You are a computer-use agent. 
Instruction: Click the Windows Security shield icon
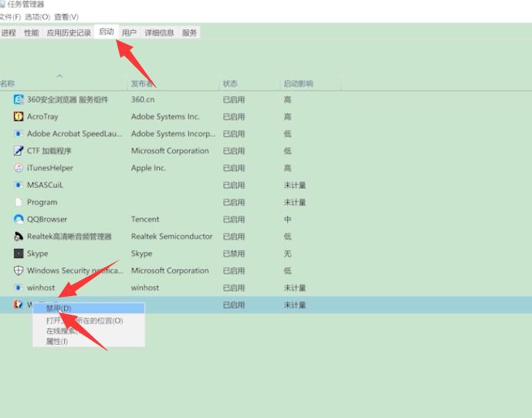coord(19,271)
